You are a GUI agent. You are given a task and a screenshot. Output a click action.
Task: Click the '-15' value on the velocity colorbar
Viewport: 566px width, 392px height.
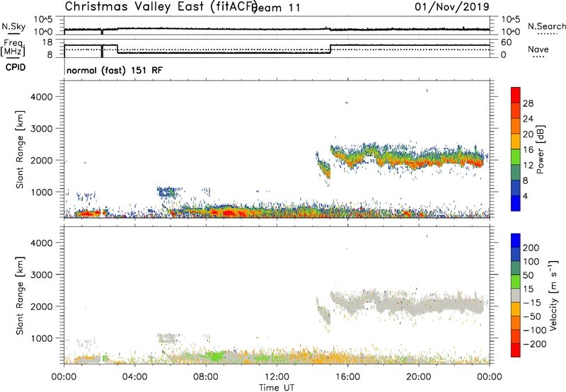click(532, 302)
